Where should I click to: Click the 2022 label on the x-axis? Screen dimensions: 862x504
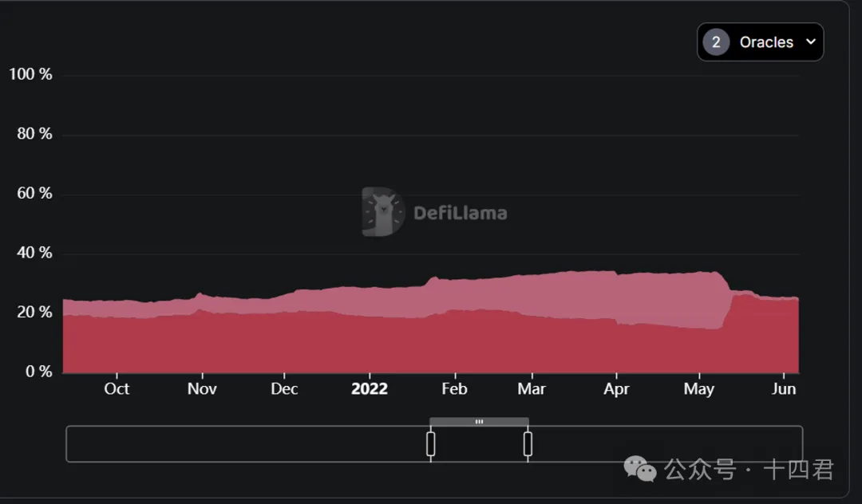click(x=370, y=388)
